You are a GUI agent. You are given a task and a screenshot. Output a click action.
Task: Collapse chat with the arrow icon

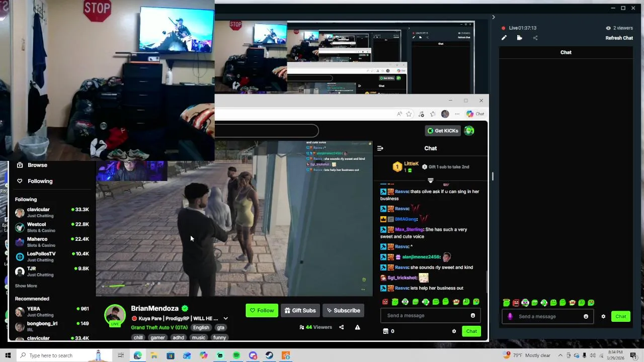tap(380, 148)
